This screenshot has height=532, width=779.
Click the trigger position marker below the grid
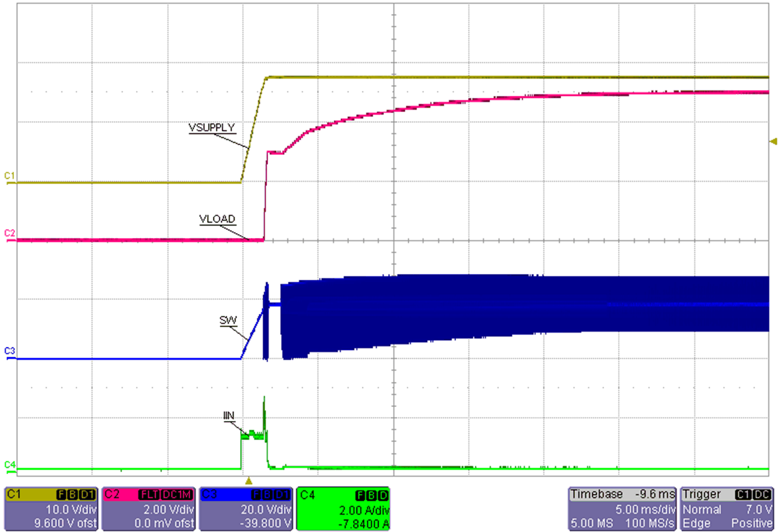tap(249, 481)
